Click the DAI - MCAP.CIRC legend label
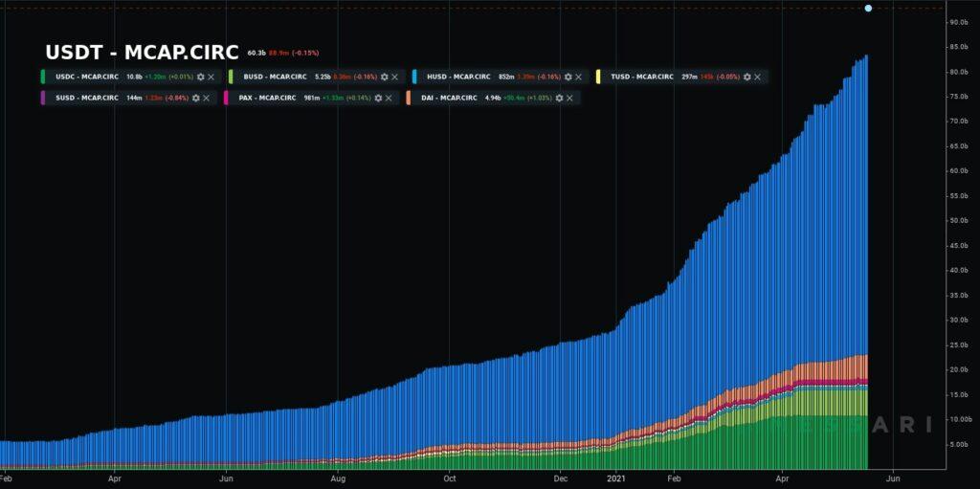Viewport: 980px width, 489px height. pyautogui.click(x=450, y=99)
